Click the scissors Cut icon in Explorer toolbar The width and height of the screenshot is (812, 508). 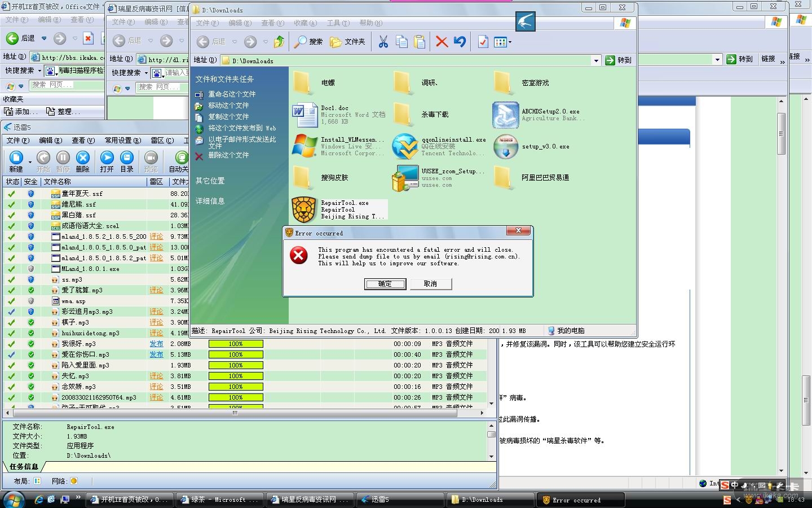[383, 42]
